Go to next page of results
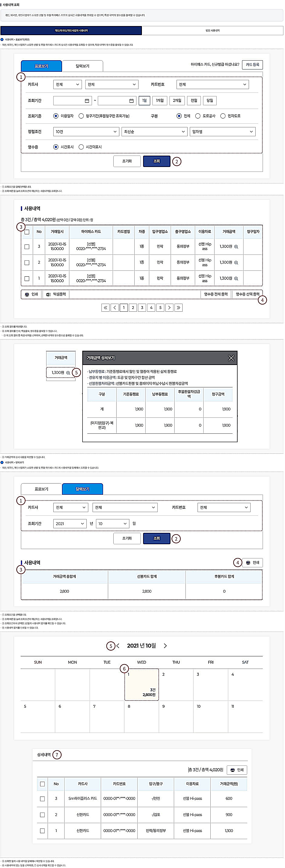 (169, 307)
